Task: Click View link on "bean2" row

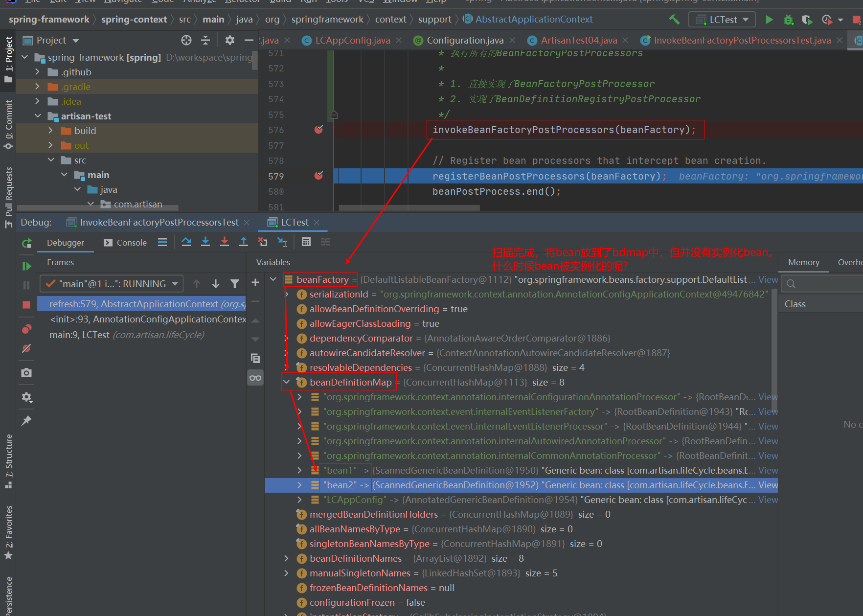Action: (x=768, y=485)
